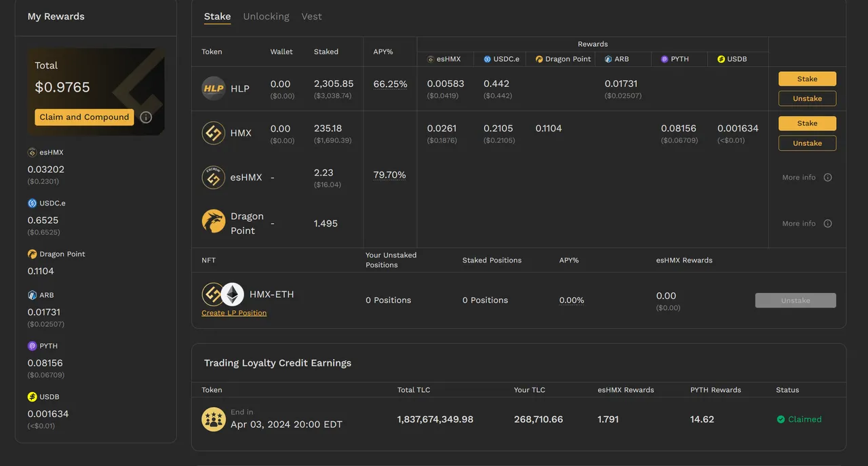The image size is (868, 466).
Task: Click the esHMX icon in My Rewards
Action: (32, 153)
